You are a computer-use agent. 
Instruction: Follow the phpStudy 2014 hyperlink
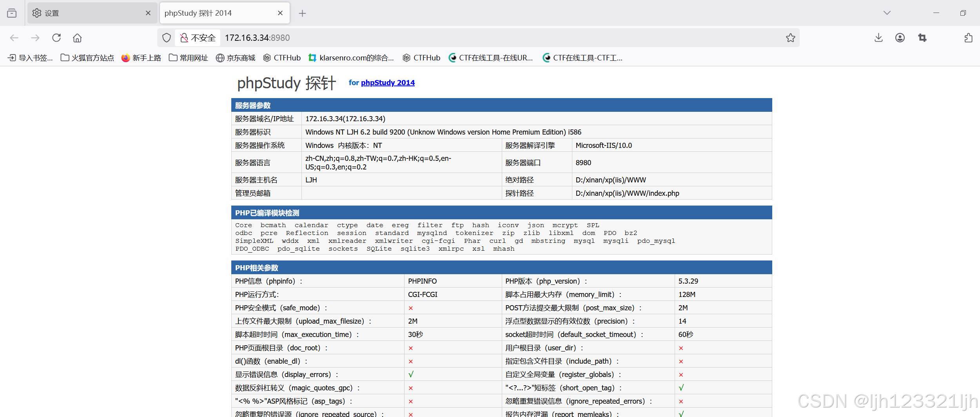(388, 83)
